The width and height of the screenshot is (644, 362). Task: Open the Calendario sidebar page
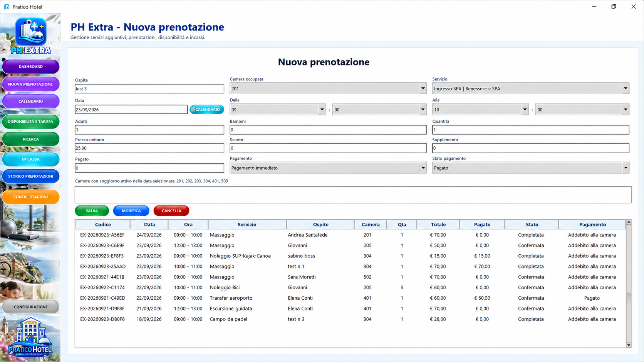[31, 102]
